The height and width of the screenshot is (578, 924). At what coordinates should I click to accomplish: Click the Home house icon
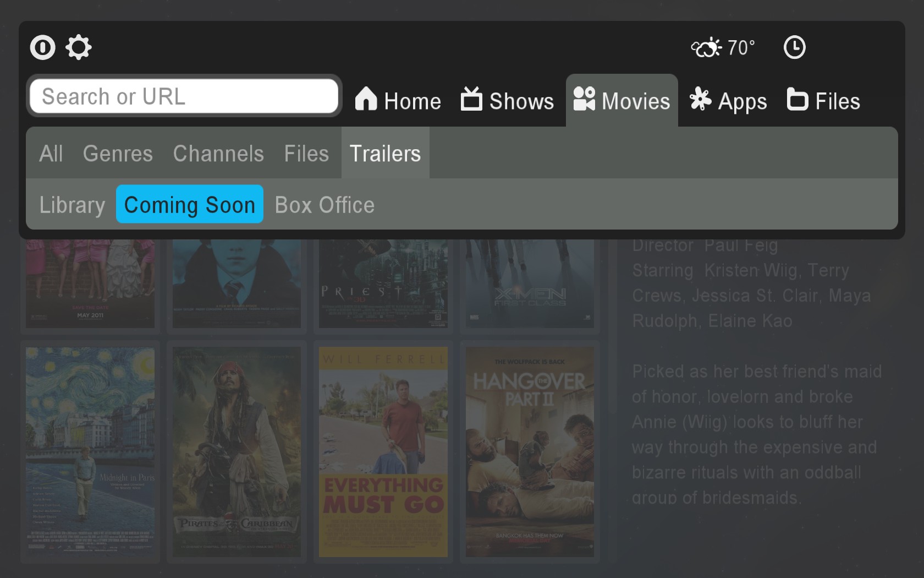point(366,99)
